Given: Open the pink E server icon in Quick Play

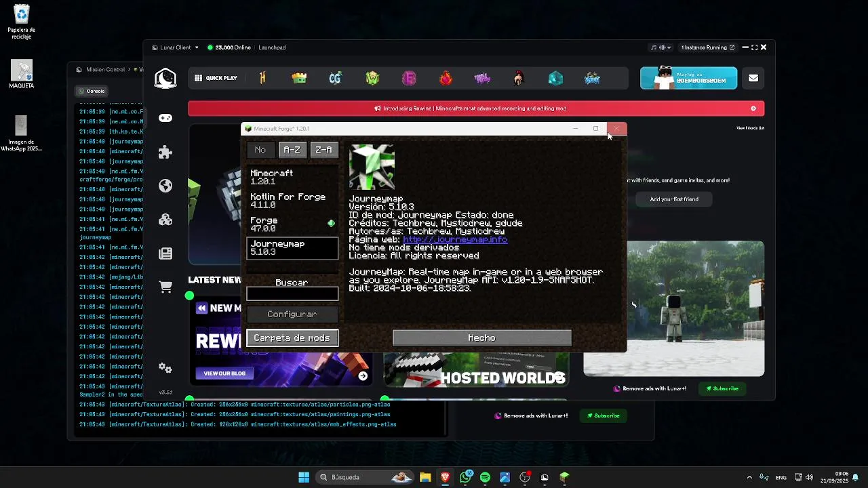Looking at the screenshot, I should pyautogui.click(x=409, y=78).
